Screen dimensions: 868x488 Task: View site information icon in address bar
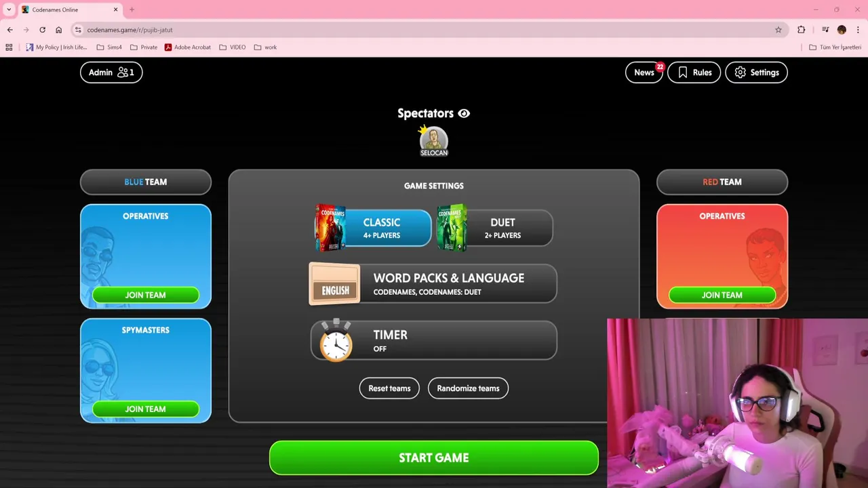(x=78, y=30)
